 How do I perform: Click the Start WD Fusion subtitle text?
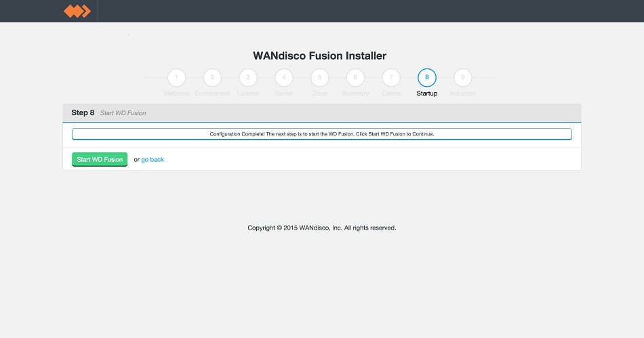[x=123, y=113]
